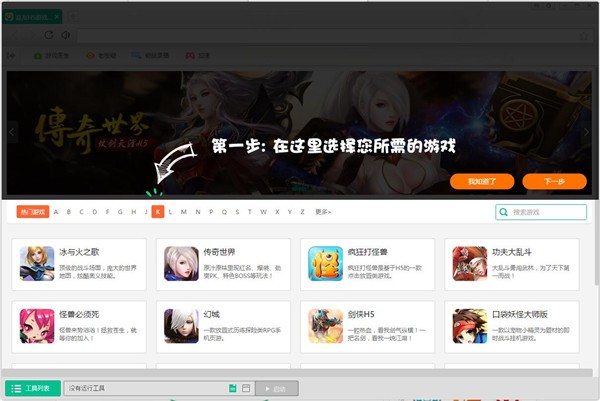This screenshot has height=401, width=600.
Task: Show next banner slide with right arrow
Action: pos(586,132)
